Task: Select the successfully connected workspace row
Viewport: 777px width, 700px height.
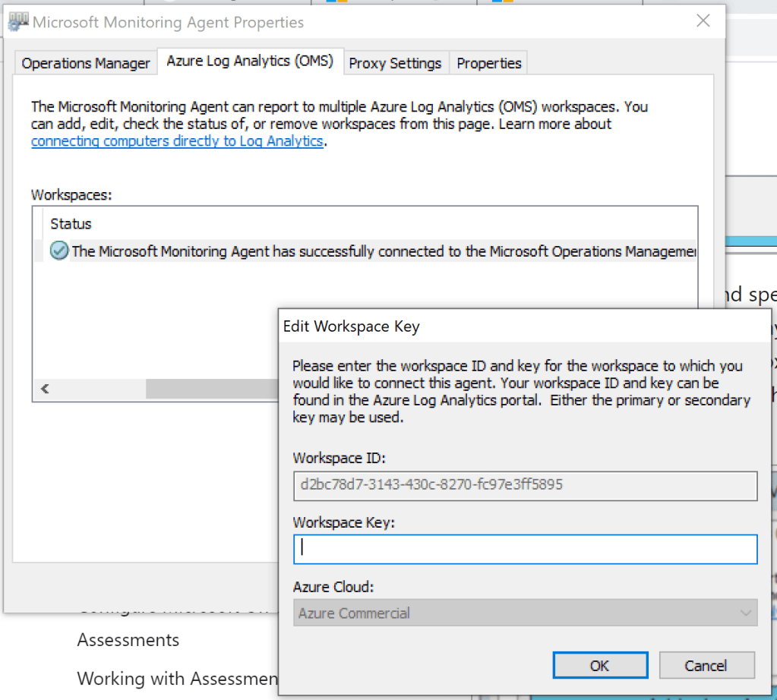Action: pos(380,251)
